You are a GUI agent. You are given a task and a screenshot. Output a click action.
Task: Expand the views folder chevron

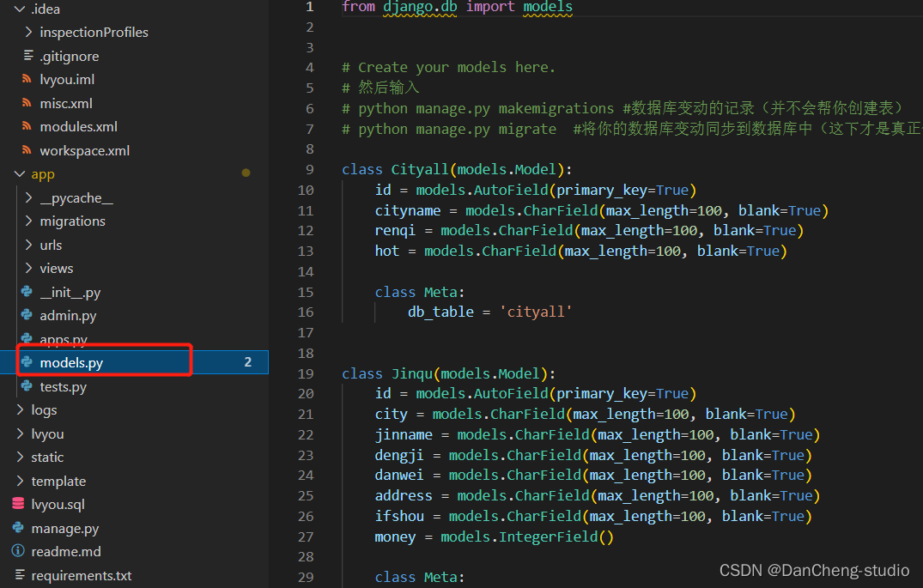28,268
